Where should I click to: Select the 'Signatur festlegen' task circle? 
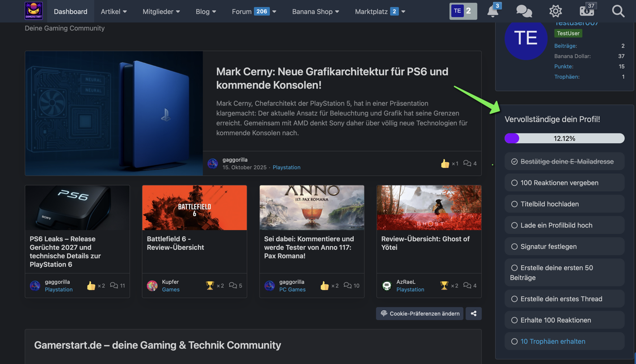point(514,247)
